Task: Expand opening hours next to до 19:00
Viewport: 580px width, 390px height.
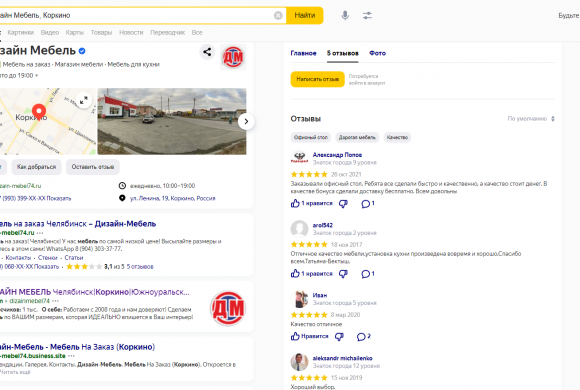Action: click(37, 75)
